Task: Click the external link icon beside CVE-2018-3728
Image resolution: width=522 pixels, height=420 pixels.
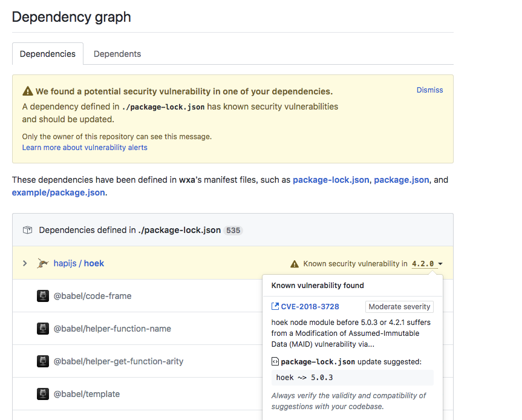Action: click(x=276, y=307)
